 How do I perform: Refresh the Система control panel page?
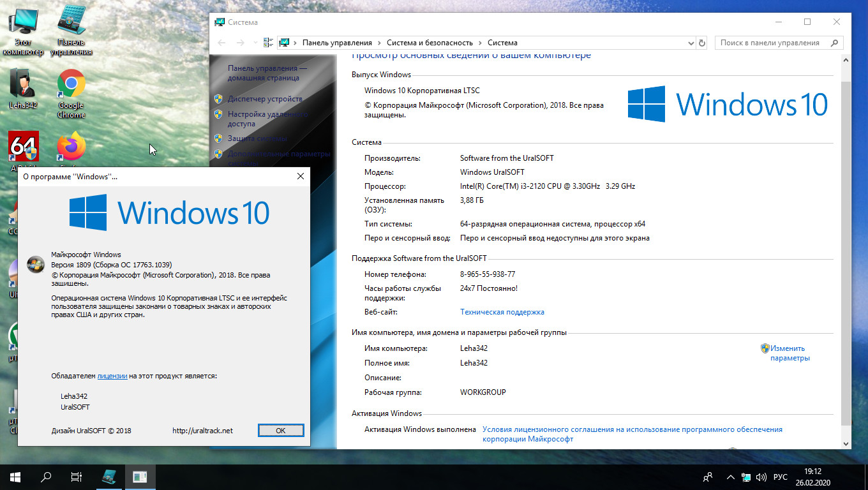pos(703,43)
